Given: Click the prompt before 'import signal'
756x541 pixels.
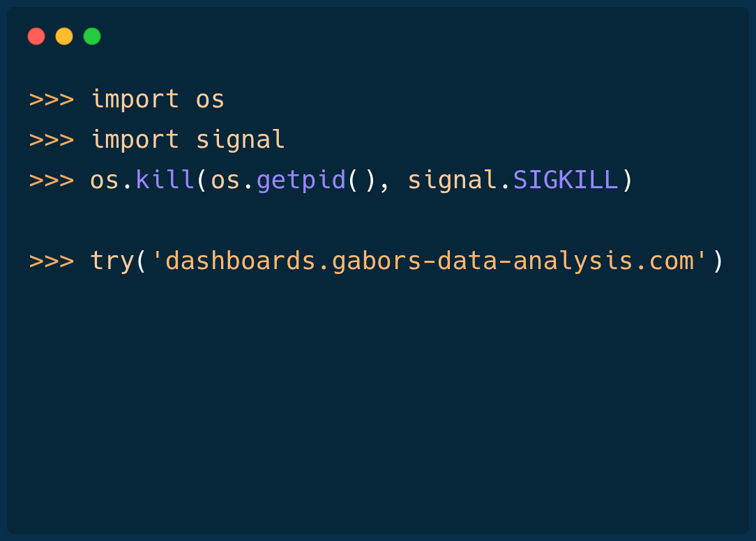Looking at the screenshot, I should [x=51, y=140].
